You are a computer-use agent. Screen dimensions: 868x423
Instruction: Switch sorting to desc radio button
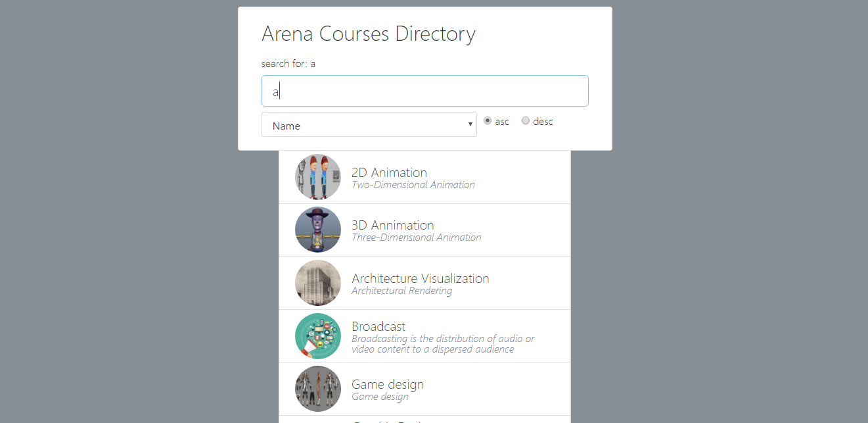(526, 121)
